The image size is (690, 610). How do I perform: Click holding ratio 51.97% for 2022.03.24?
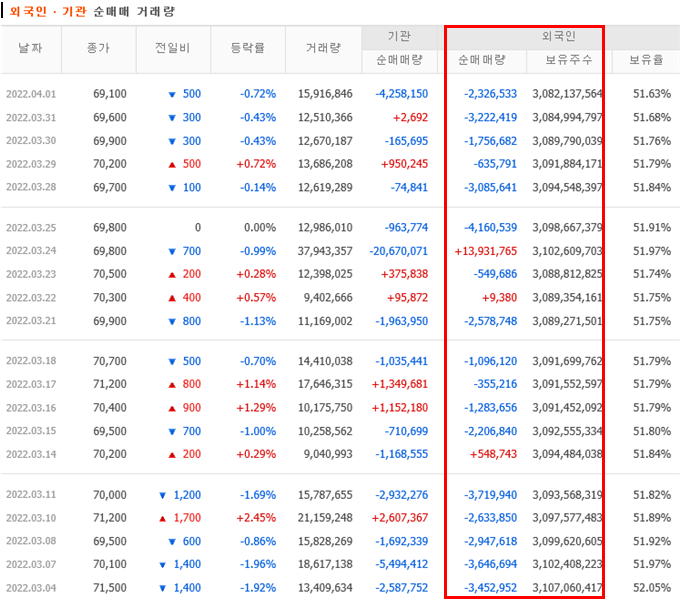(x=652, y=251)
